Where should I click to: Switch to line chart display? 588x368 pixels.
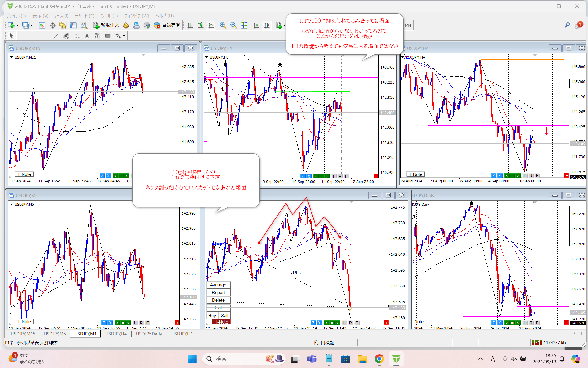pos(211,25)
